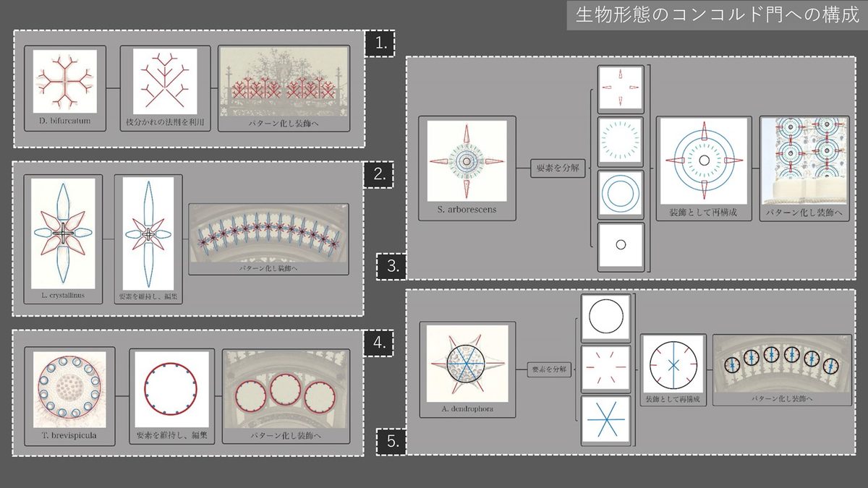Click the radial dashes ring component tile
The width and height of the screenshot is (868, 488).
pos(621,140)
